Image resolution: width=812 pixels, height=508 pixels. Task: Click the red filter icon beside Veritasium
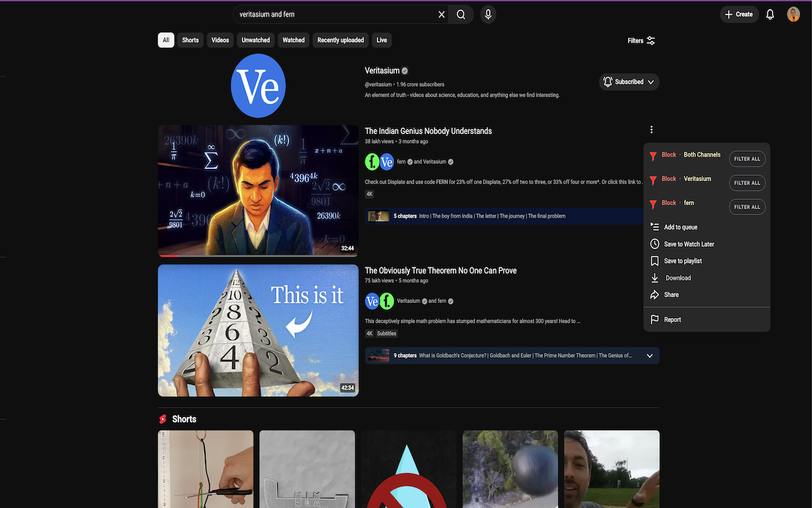click(x=653, y=180)
